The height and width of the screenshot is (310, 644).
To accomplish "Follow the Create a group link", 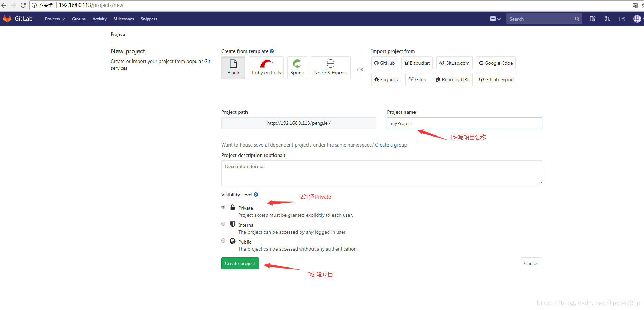I will coord(391,145).
